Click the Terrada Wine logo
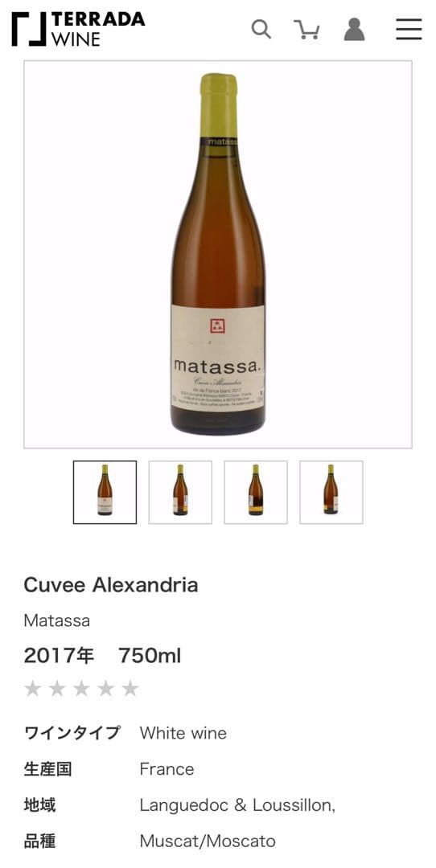 [x=77, y=29]
